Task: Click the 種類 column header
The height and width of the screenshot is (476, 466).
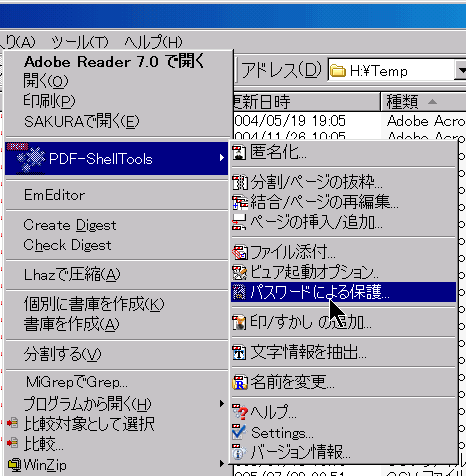Action: click(x=423, y=101)
